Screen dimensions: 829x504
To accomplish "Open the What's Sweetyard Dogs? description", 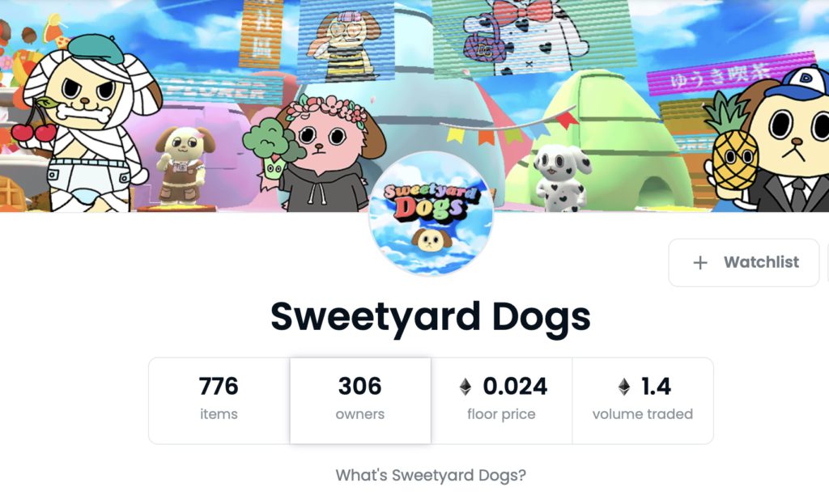I will click(431, 475).
